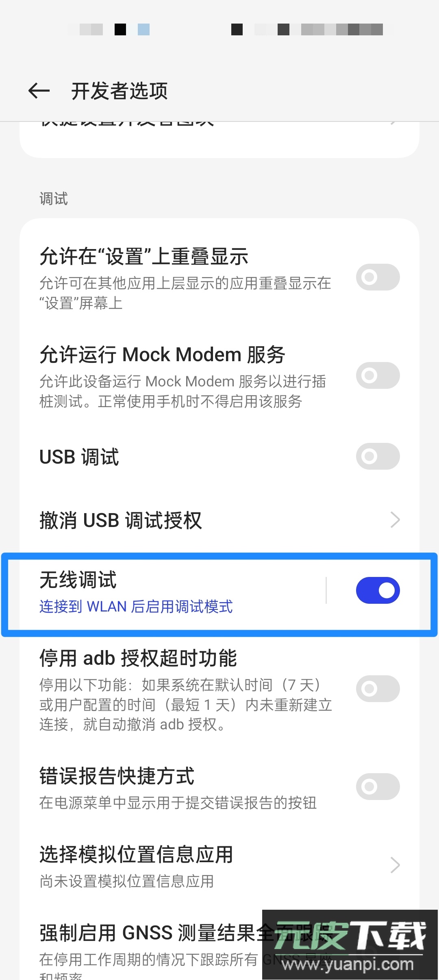Enable the 错误报告快捷方式 switch
This screenshot has height=980, width=439.
(x=378, y=787)
